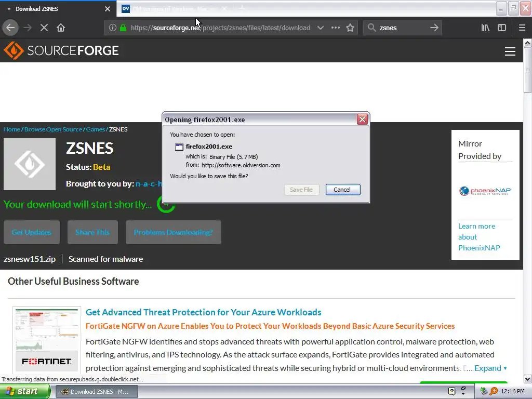This screenshot has height=399, width=532.
Task: Click the phoenixNAP mirror logo
Action: pyautogui.click(x=485, y=191)
